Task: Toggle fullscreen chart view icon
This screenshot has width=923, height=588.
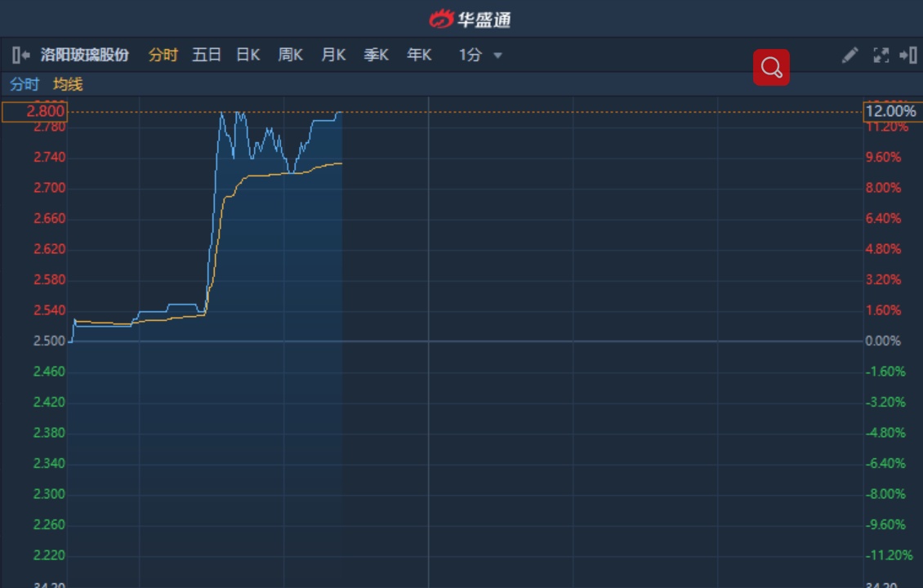Action: pyautogui.click(x=881, y=55)
